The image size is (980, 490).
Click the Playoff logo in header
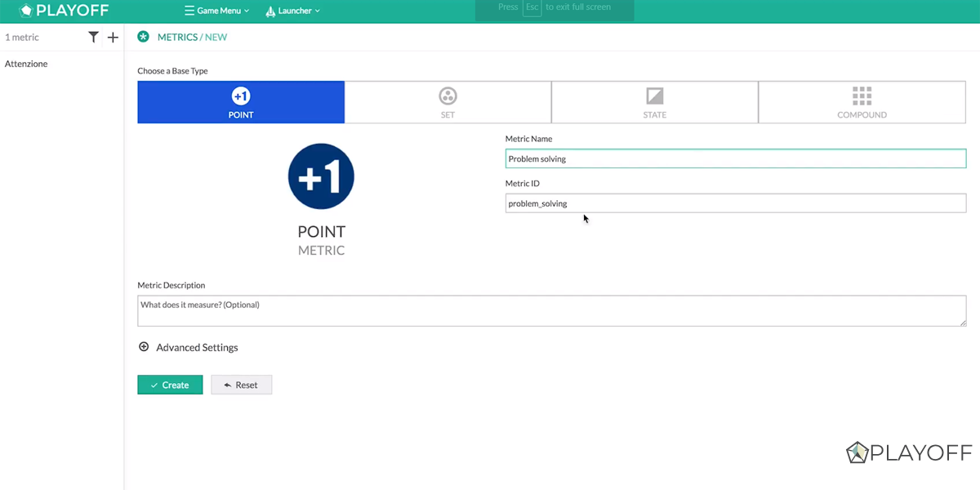(x=64, y=11)
